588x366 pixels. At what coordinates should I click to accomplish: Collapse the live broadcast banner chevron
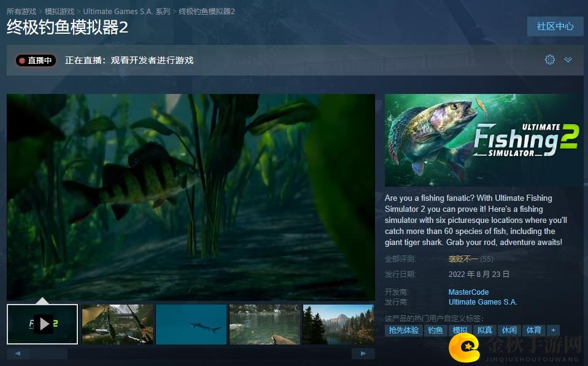click(x=568, y=60)
